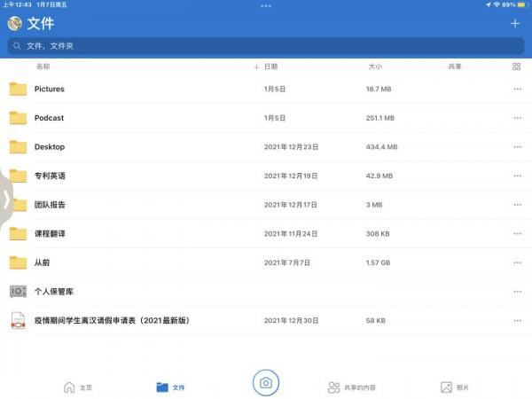Open more options for 疫情期间学生离汉请假申请表
Image resolution: width=532 pixels, height=399 pixels.
pos(518,321)
